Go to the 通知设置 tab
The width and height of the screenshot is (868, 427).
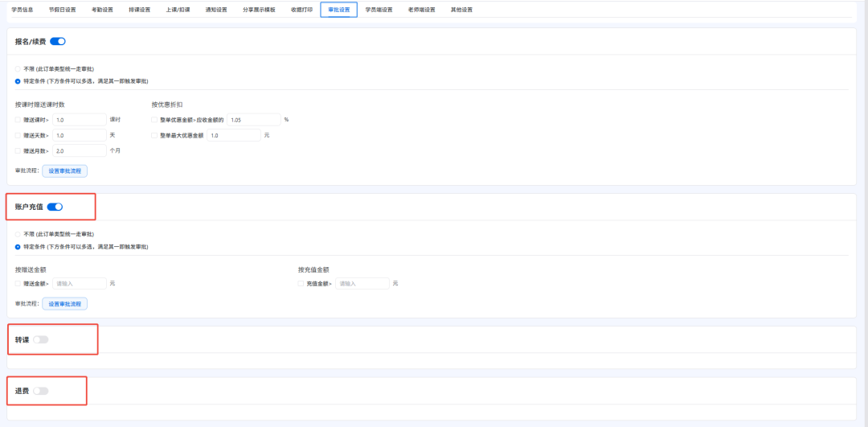(215, 10)
